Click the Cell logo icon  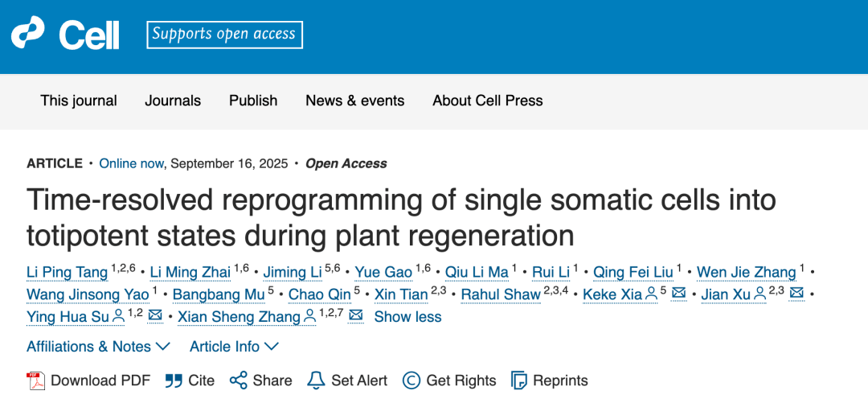(x=28, y=34)
